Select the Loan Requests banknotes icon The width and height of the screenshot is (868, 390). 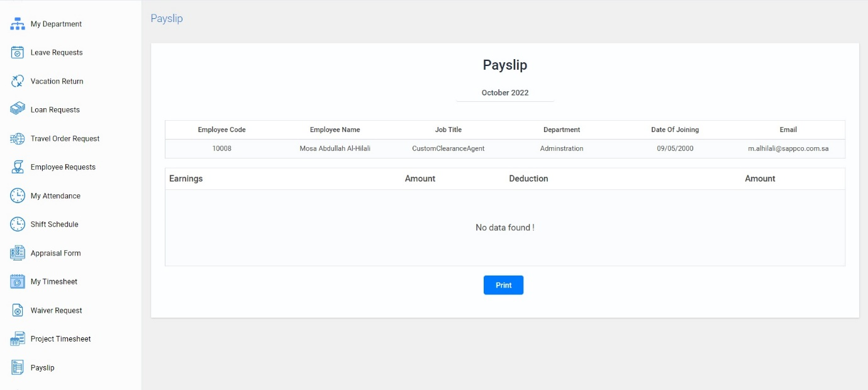pyautogui.click(x=17, y=109)
